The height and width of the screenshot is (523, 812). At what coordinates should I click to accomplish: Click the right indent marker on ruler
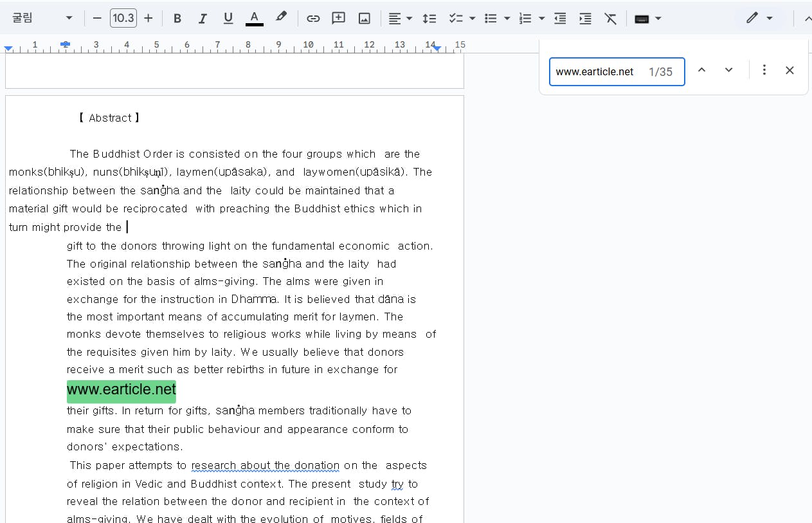click(x=437, y=48)
